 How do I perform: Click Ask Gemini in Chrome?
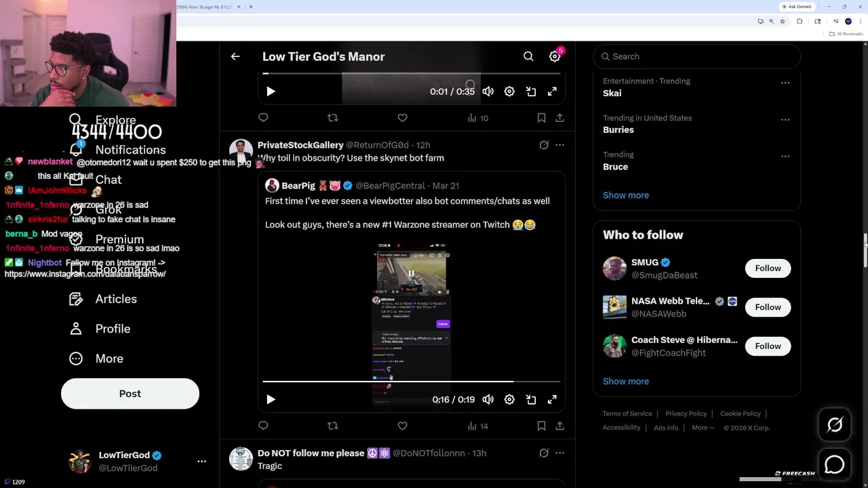(797, 7)
